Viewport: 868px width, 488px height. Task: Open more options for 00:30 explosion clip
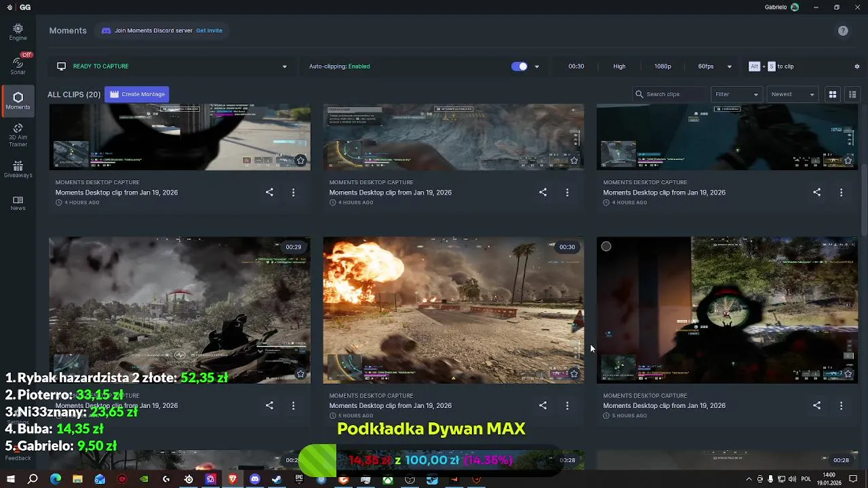[x=567, y=405]
